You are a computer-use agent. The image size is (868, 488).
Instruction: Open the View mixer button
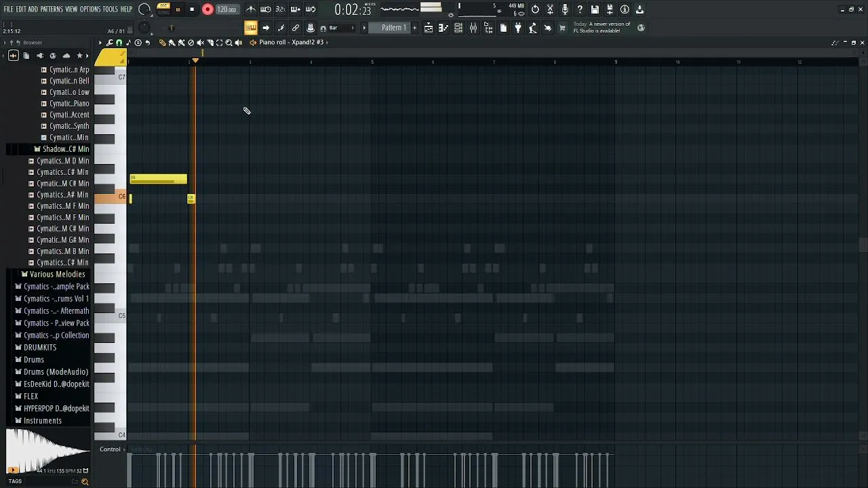click(473, 28)
